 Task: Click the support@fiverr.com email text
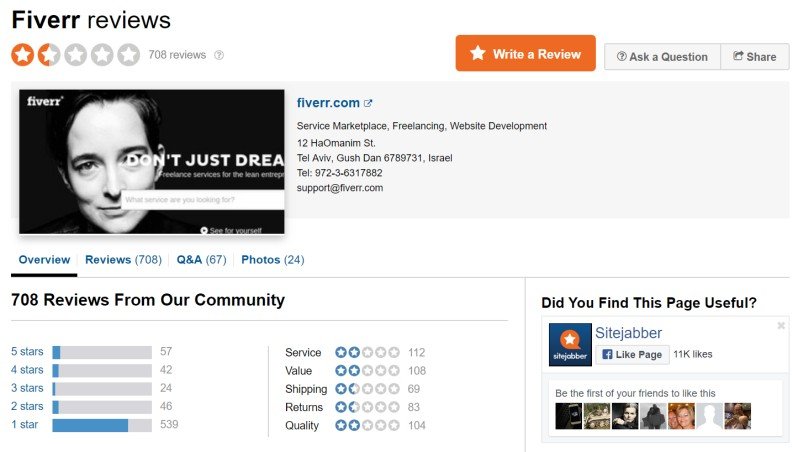(x=340, y=188)
